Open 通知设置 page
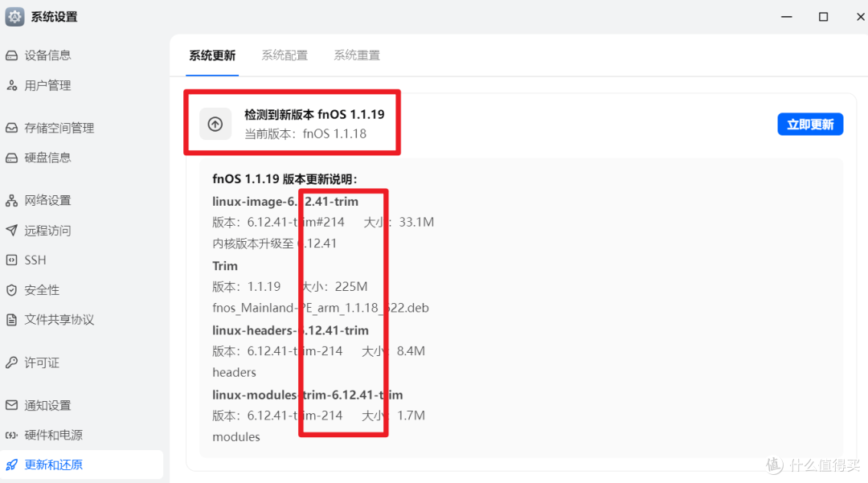This screenshot has width=868, height=483. coord(47,405)
